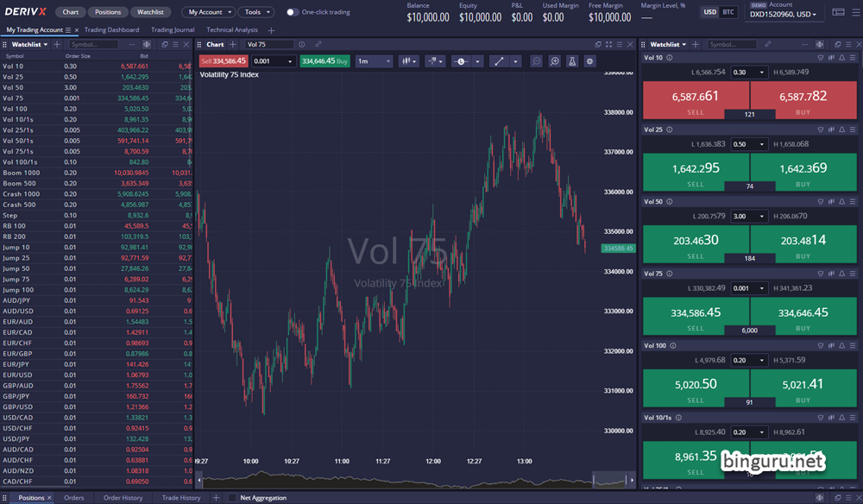Image resolution: width=863 pixels, height=504 pixels.
Task: Open the Tools dropdown menu
Action: pyautogui.click(x=256, y=12)
